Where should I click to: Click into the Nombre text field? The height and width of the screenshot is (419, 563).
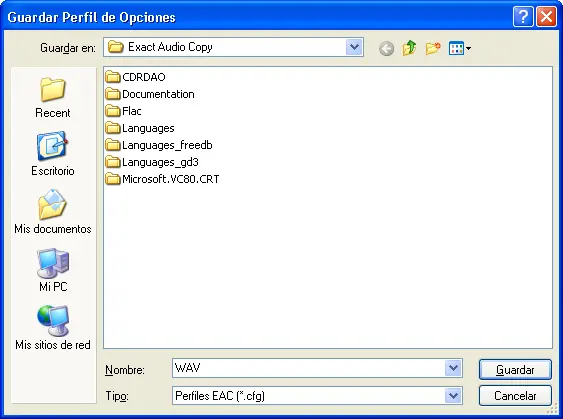[x=309, y=368]
